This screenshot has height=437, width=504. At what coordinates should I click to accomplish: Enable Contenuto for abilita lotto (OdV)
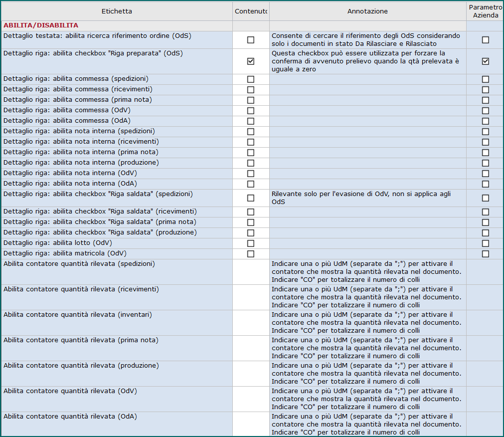pyautogui.click(x=251, y=243)
